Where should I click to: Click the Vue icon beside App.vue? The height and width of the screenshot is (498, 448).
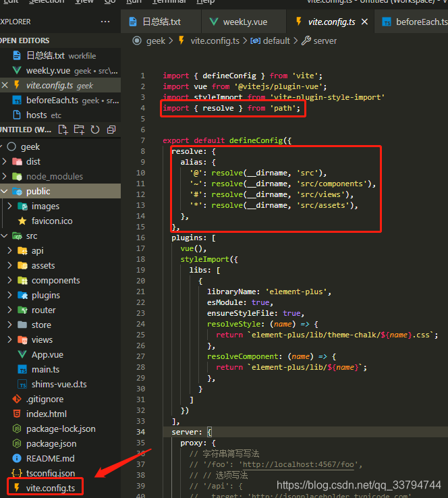pyautogui.click(x=22, y=354)
